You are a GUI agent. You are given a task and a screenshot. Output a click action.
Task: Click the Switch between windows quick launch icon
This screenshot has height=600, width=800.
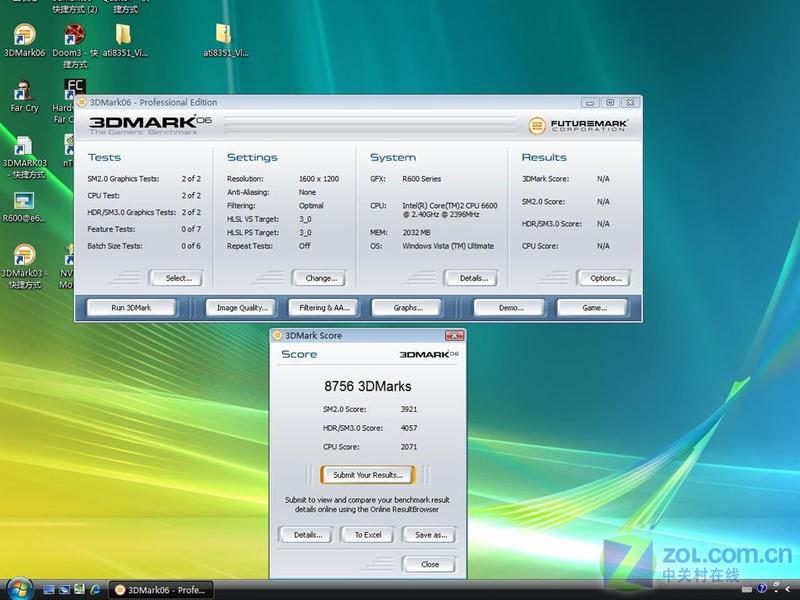click(64, 589)
